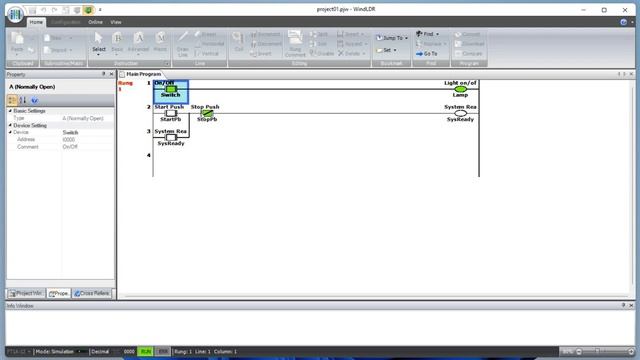Click the Redo icon in quick access toolbar
Viewport: 640px width, 360px height.
click(x=54, y=10)
